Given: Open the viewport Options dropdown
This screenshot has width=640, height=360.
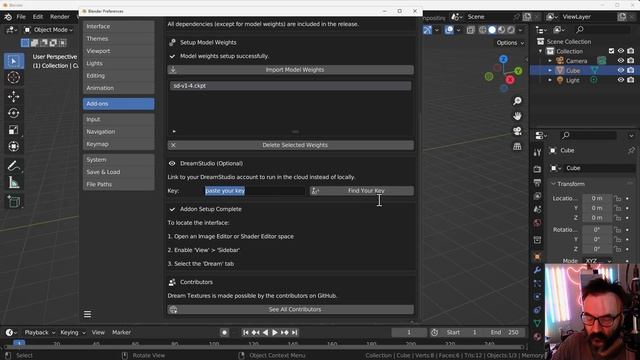Looking at the screenshot, I should (x=510, y=43).
